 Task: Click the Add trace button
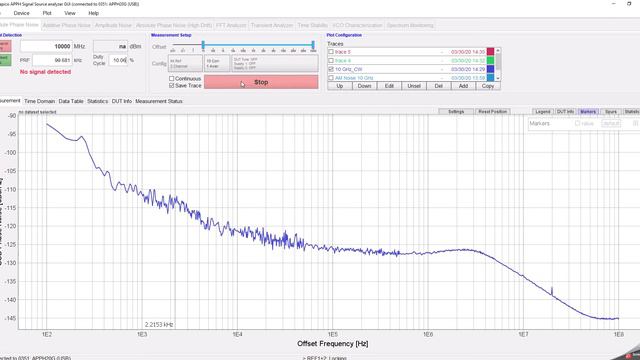tap(463, 86)
